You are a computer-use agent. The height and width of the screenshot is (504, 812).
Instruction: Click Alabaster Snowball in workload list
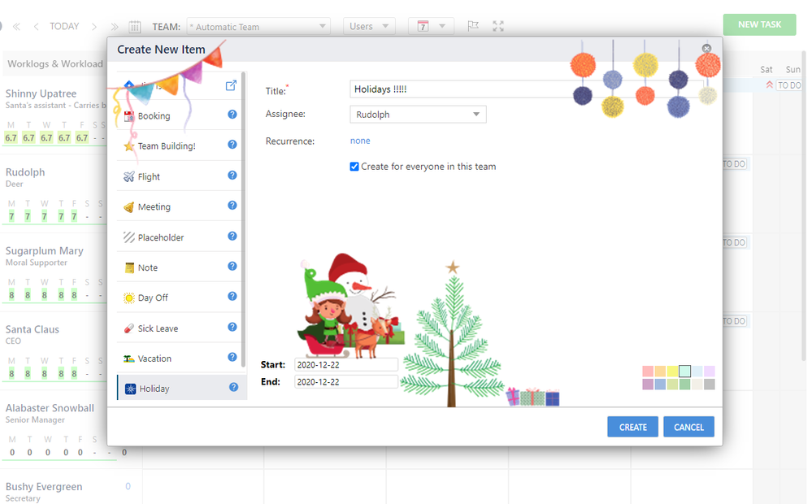coord(50,408)
